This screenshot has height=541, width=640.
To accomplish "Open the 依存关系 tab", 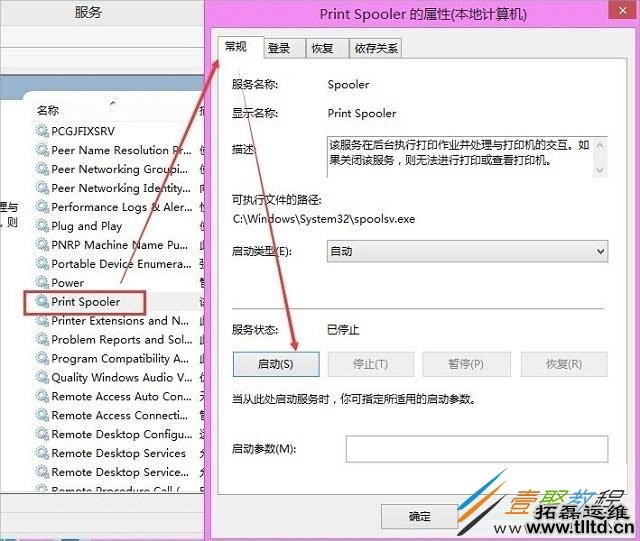I will click(376, 49).
